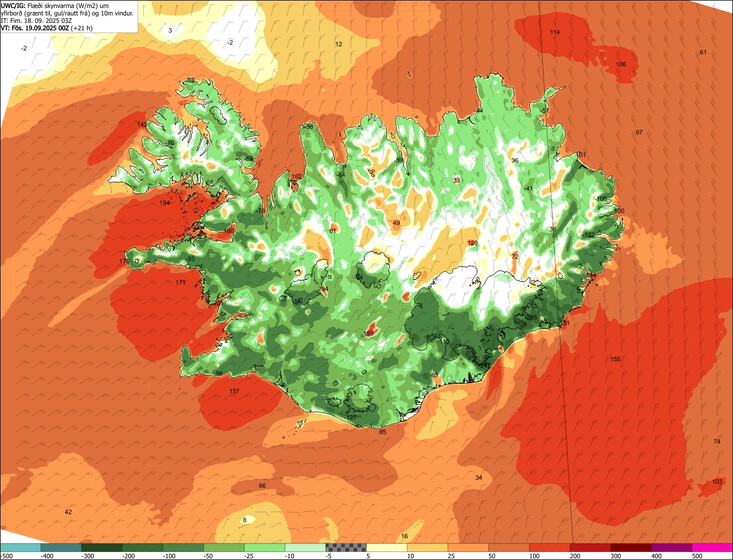Click the map value '3' in the northwest sea
This screenshot has width=733, height=560.
170,30
